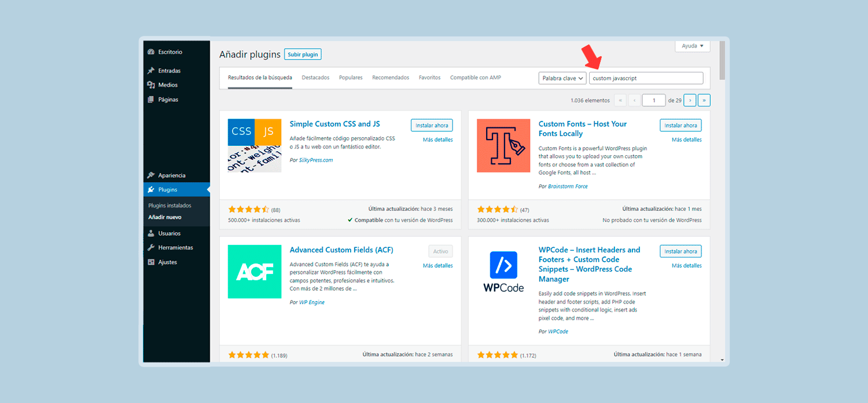The height and width of the screenshot is (403, 868).
Task: Open the Palabra clave search type dropdown
Action: point(562,78)
